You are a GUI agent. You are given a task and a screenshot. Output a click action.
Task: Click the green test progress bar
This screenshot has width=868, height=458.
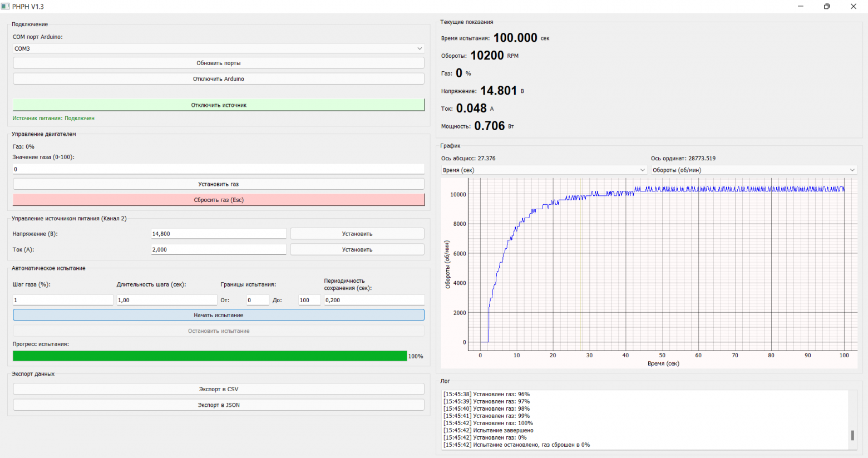coord(210,356)
